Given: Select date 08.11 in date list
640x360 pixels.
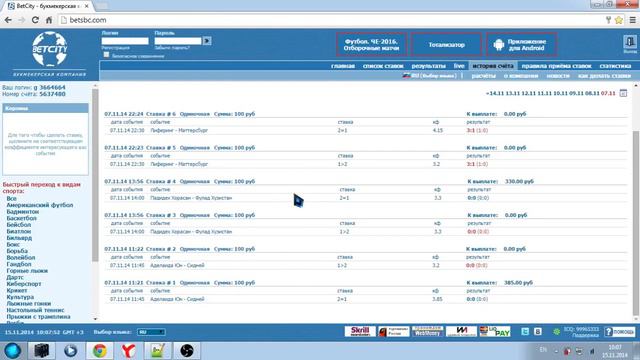Looking at the screenshot, I should coord(592,93).
